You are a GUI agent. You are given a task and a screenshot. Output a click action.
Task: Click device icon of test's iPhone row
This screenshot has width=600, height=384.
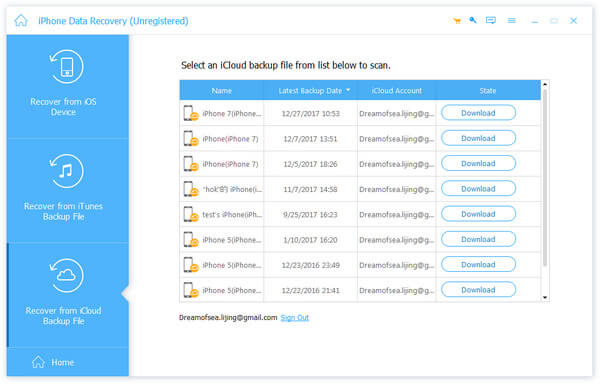pyautogui.click(x=191, y=214)
